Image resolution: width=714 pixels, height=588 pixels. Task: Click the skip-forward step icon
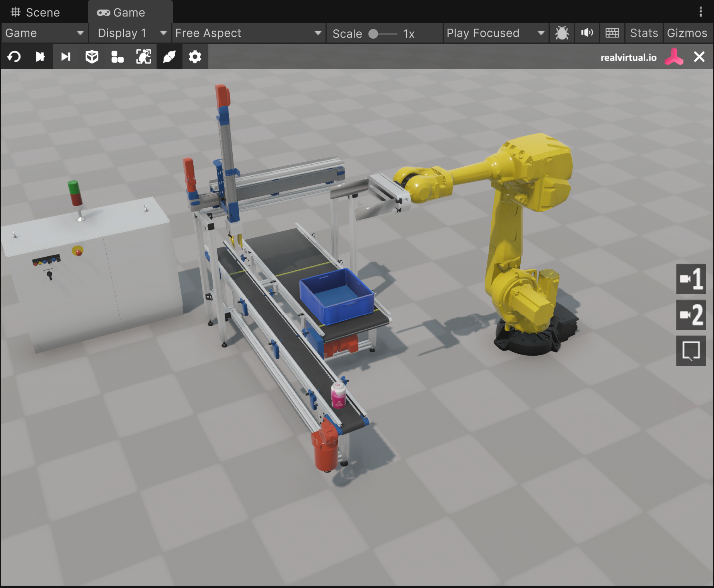(x=66, y=57)
